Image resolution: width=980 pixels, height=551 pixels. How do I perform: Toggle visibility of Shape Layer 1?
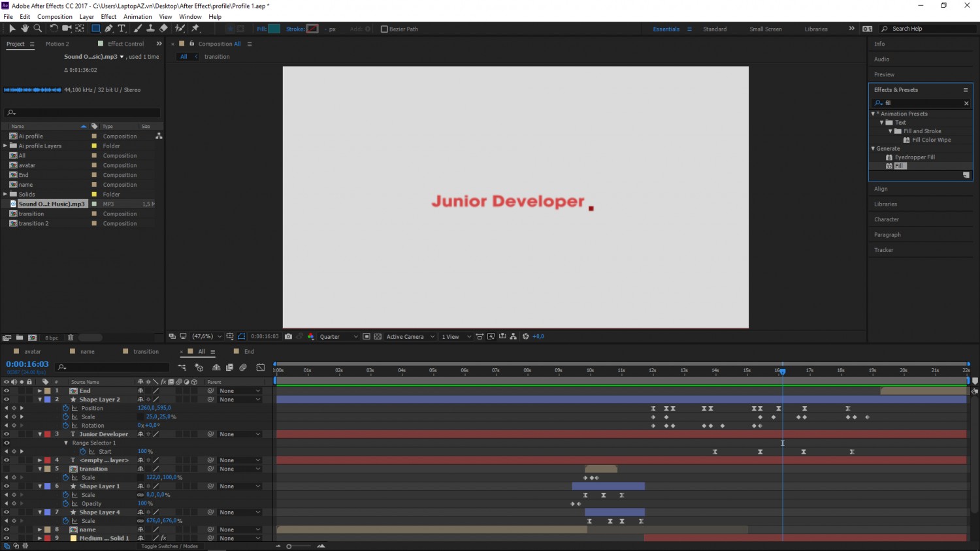click(7, 486)
